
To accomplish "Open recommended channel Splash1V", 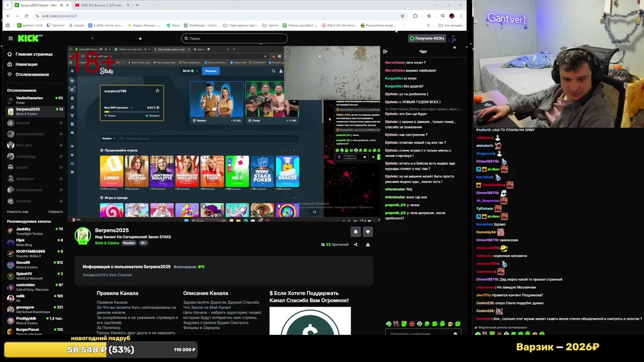I will pyautogui.click(x=35, y=275).
